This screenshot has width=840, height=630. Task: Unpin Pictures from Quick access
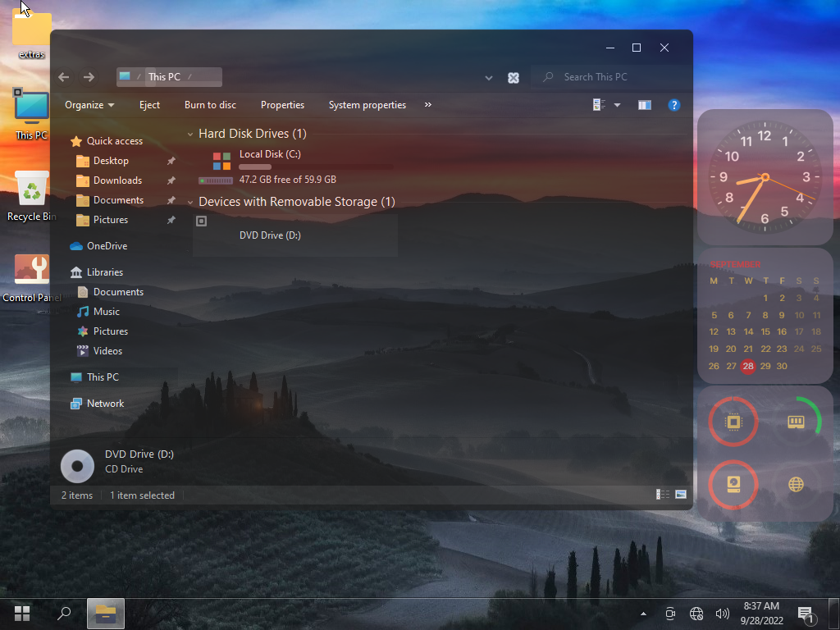(171, 220)
